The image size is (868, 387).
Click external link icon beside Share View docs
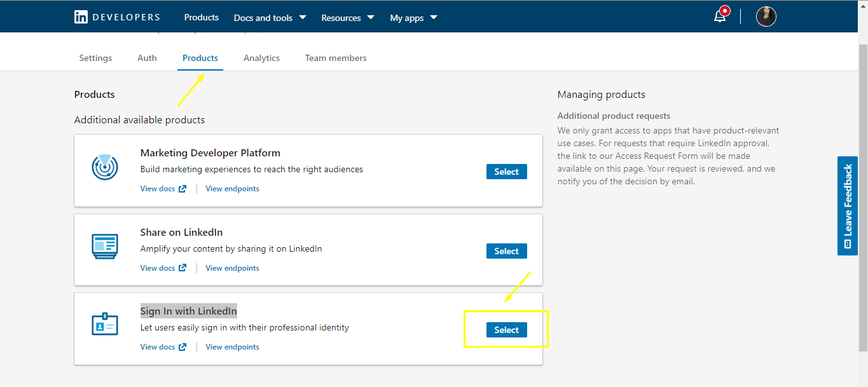point(183,268)
